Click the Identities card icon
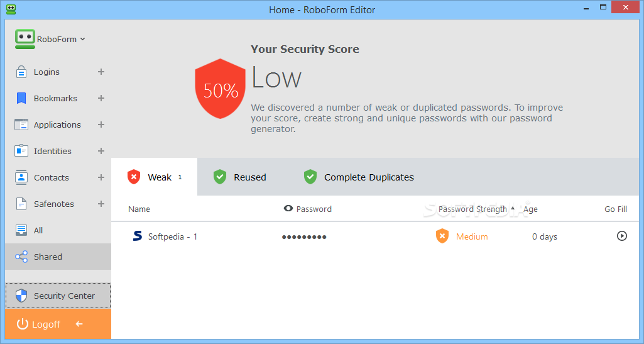Image resolution: width=644 pixels, height=344 pixels. [x=21, y=151]
